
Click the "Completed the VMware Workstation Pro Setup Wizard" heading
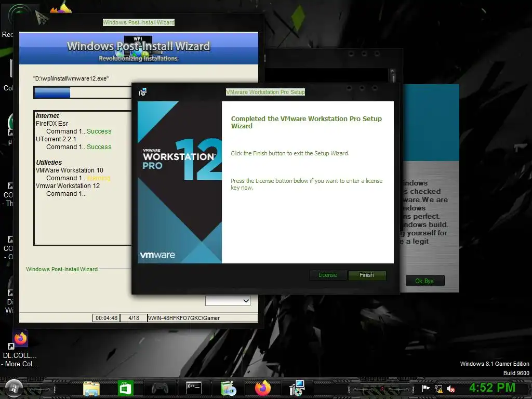pyautogui.click(x=307, y=122)
